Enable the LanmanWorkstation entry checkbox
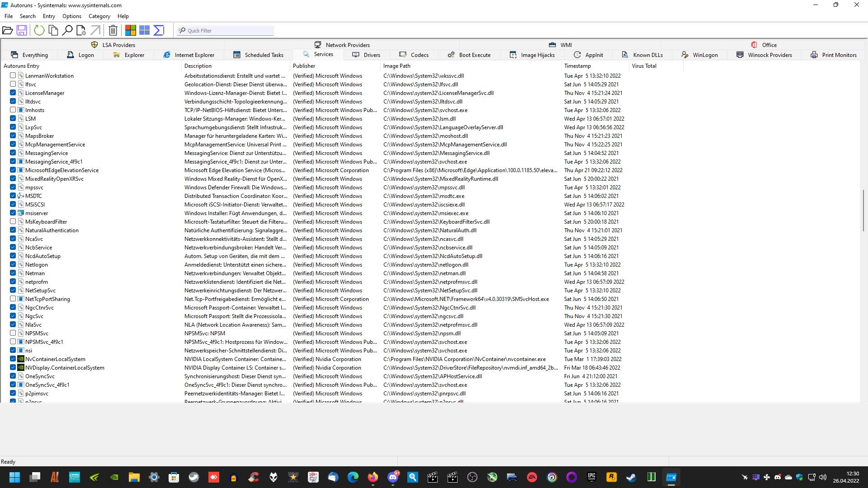 click(13, 75)
